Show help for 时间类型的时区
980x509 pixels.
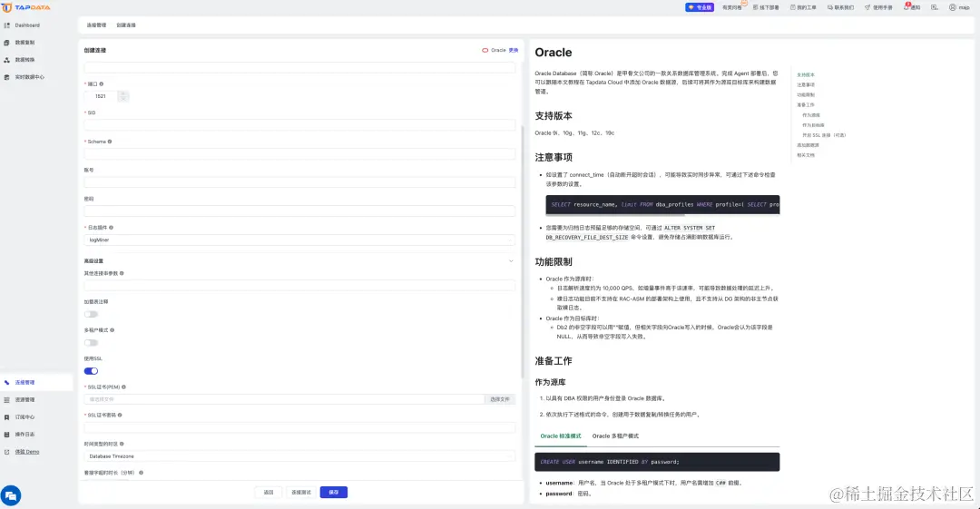click(x=122, y=444)
